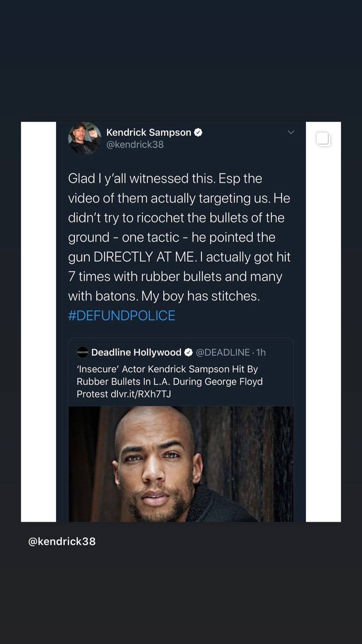The height and width of the screenshot is (644, 362).
Task: Click the Kendrick Sampson display name
Action: point(148,132)
